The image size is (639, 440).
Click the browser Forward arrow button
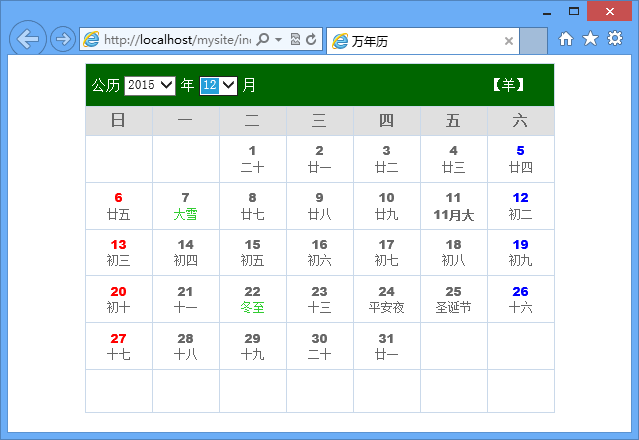63,39
